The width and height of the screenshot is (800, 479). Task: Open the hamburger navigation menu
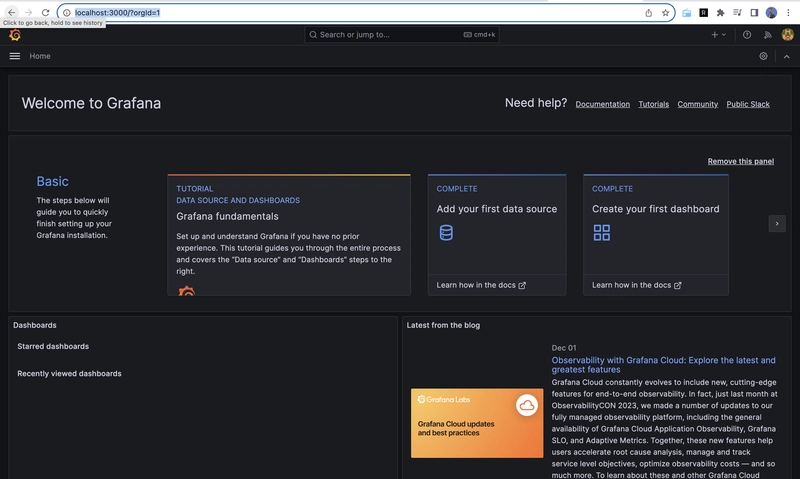point(15,56)
